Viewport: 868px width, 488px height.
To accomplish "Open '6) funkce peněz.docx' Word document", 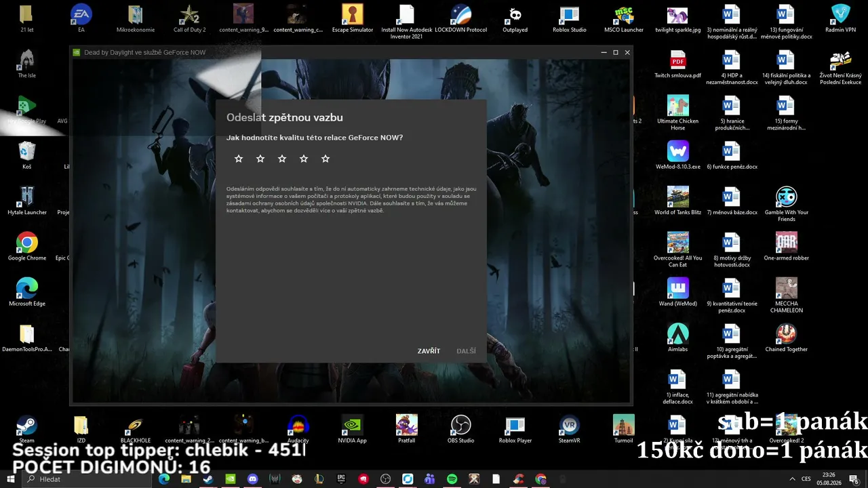I will [x=731, y=155].
